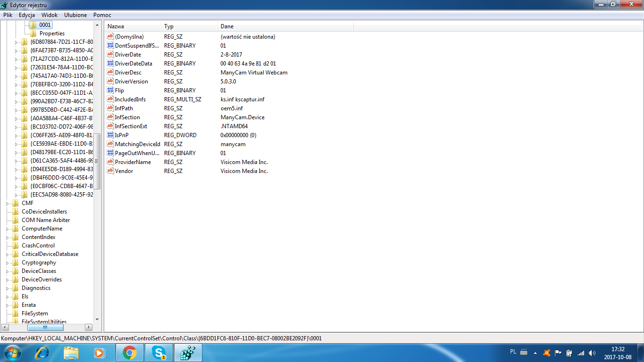The image size is (644, 362).
Task: Open Internet Explorer from the taskbar
Action: pyautogui.click(x=43, y=353)
